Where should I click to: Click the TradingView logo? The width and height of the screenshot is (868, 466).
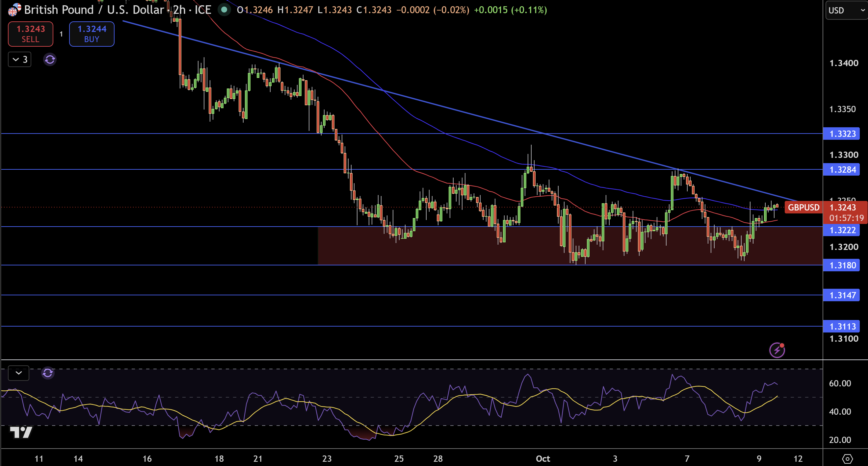pyautogui.click(x=21, y=432)
